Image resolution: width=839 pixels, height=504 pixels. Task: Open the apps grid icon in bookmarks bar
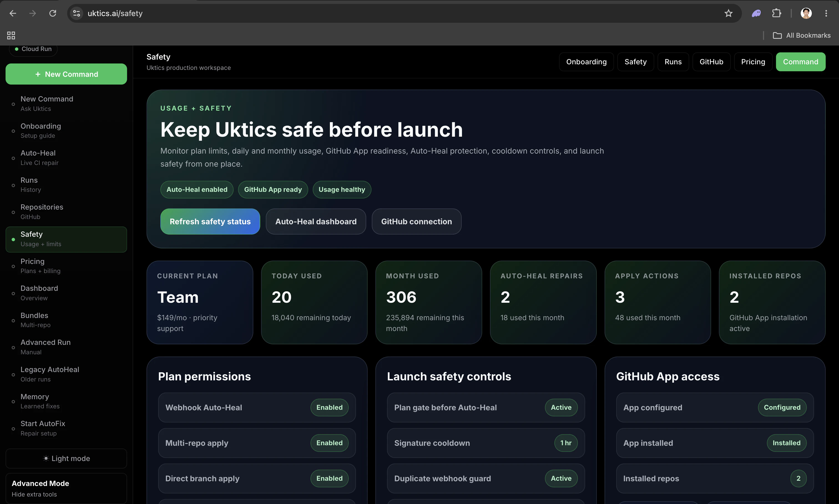[11, 35]
